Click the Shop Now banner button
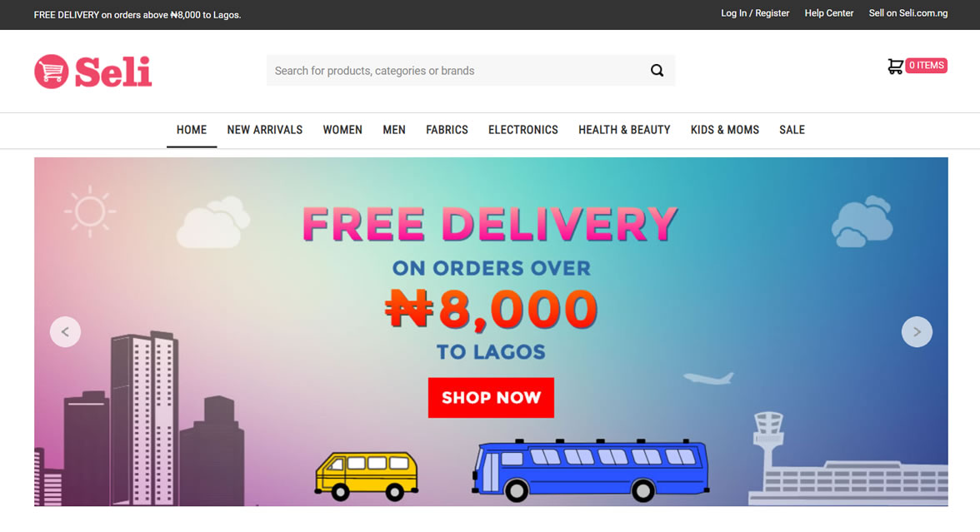The image size is (980, 532). [x=492, y=398]
